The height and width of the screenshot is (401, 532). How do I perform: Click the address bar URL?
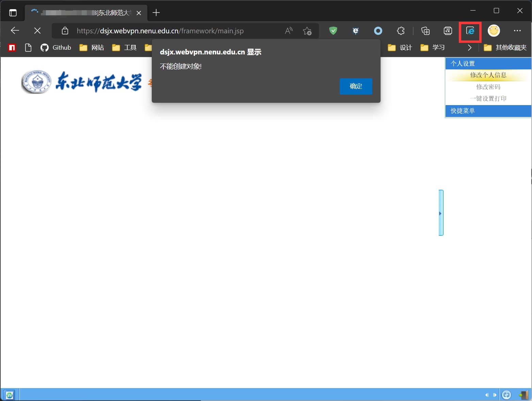click(x=160, y=31)
